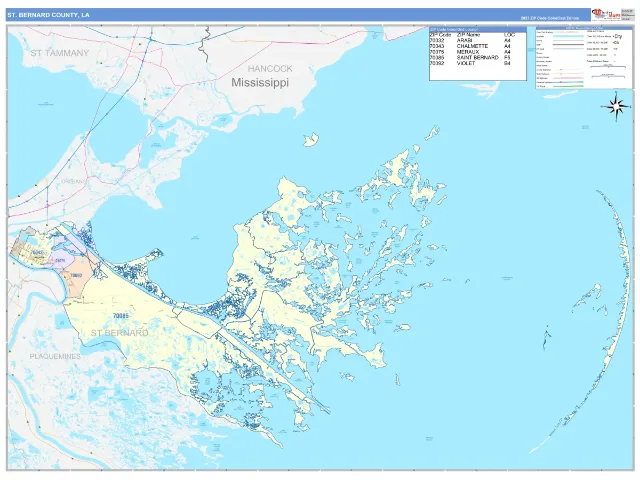Image resolution: width=640 pixels, height=480 pixels.
Task: Click the MERAUX row in the ZIP index
Action: [470, 52]
